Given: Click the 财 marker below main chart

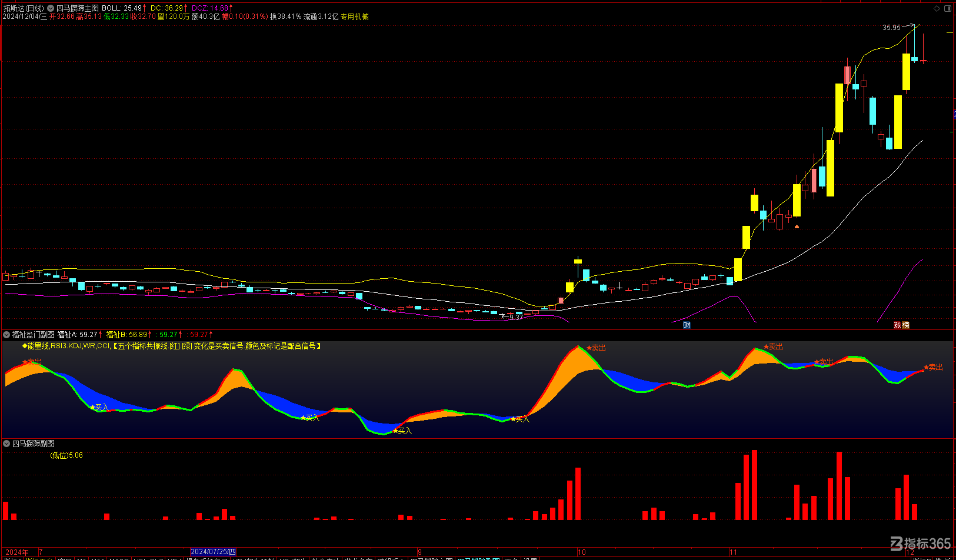Looking at the screenshot, I should (687, 325).
